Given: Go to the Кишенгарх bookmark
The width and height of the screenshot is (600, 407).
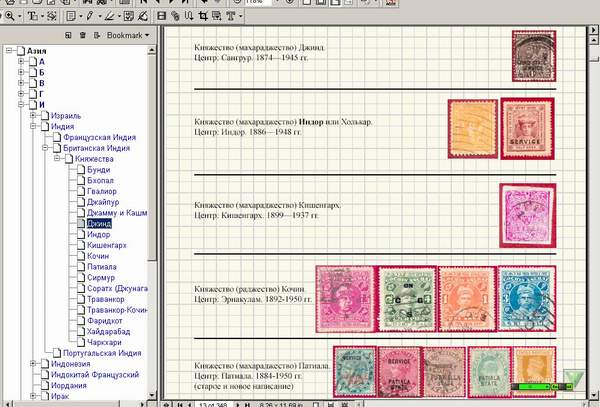Looking at the screenshot, I should (107, 245).
